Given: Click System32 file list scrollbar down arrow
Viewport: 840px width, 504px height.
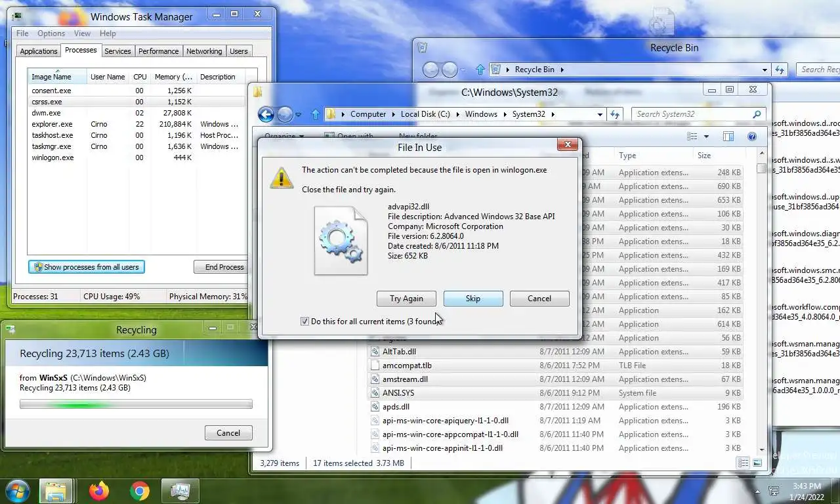Looking at the screenshot, I should coord(761,450).
